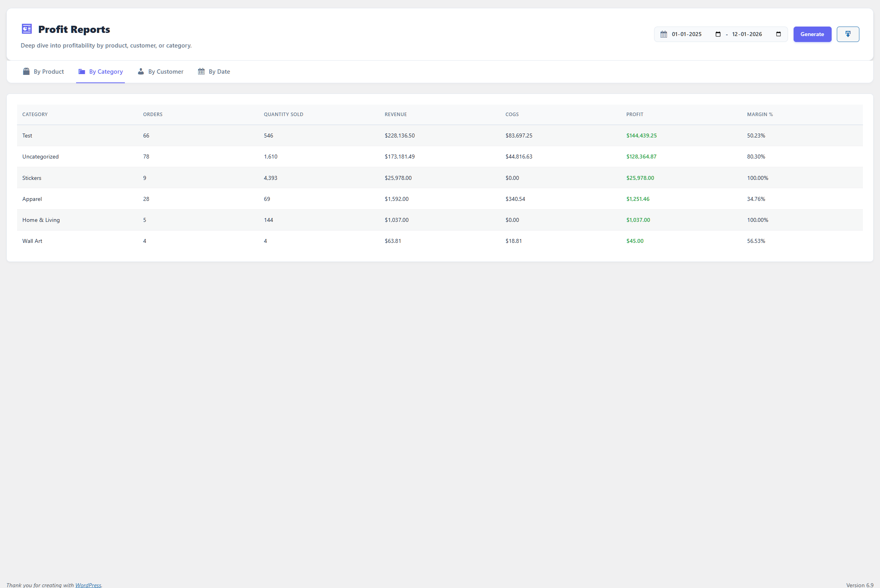880x588 pixels.
Task: Click the Margin % column header
Action: tap(759, 115)
